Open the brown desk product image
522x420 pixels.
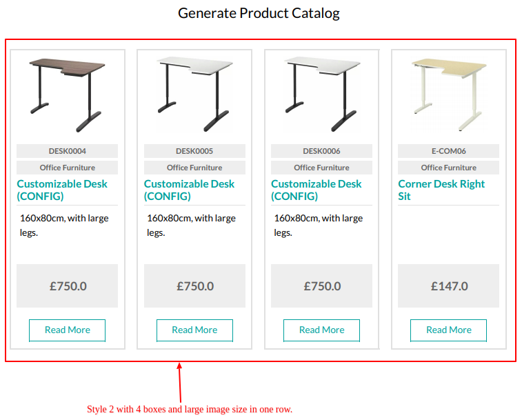point(68,95)
